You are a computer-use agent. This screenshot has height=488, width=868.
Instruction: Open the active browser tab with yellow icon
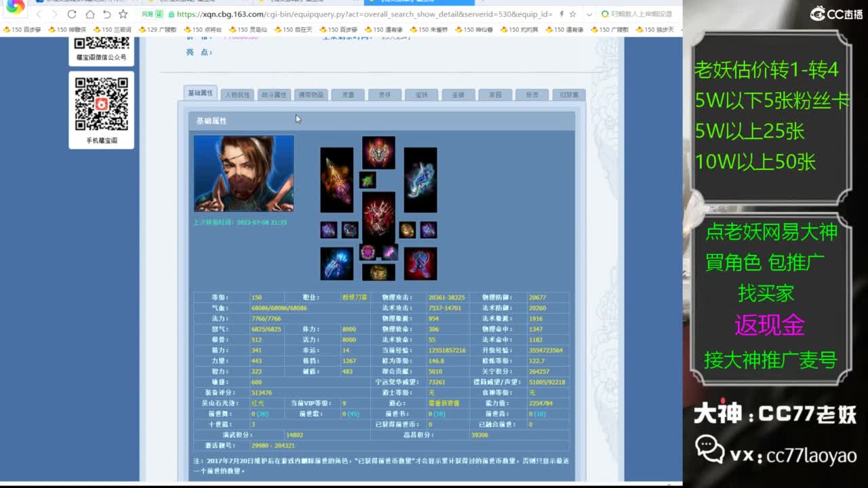pyautogui.click(x=419, y=2)
